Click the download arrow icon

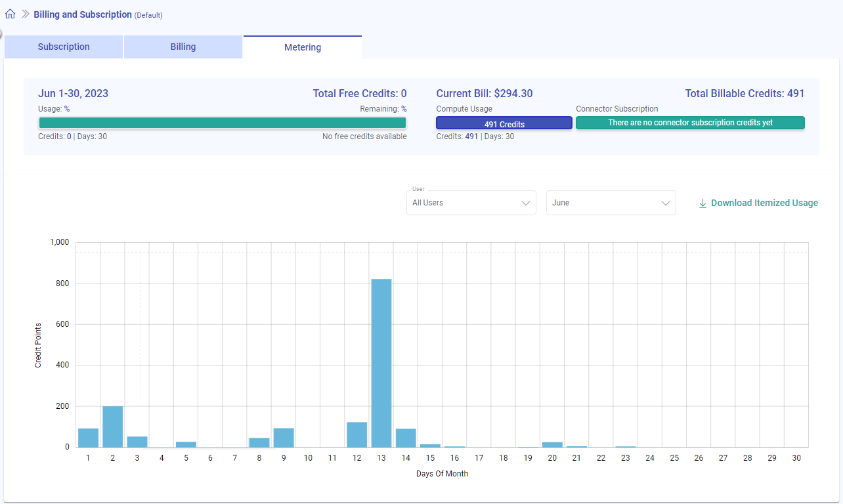[x=702, y=203]
